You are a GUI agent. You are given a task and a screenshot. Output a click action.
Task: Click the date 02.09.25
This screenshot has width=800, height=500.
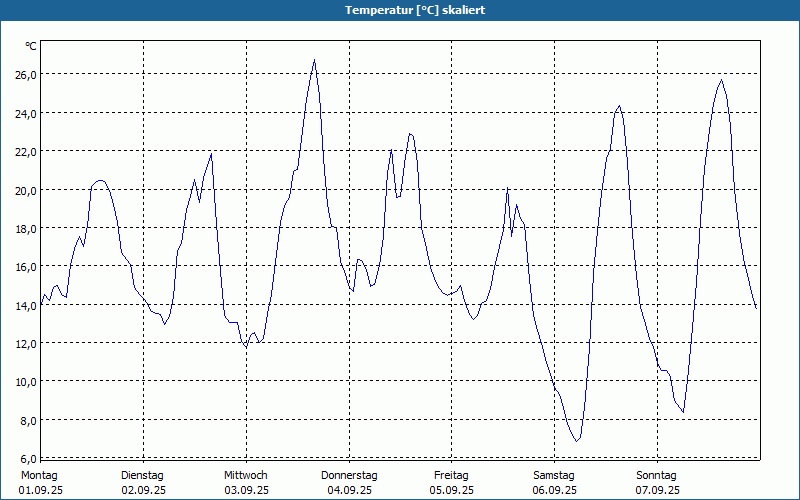point(143,491)
